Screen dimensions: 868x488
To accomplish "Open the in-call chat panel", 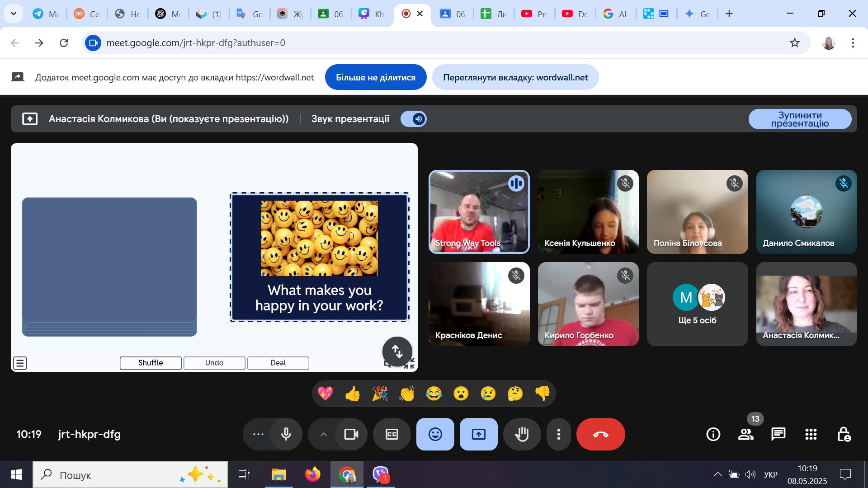I will coord(778,434).
